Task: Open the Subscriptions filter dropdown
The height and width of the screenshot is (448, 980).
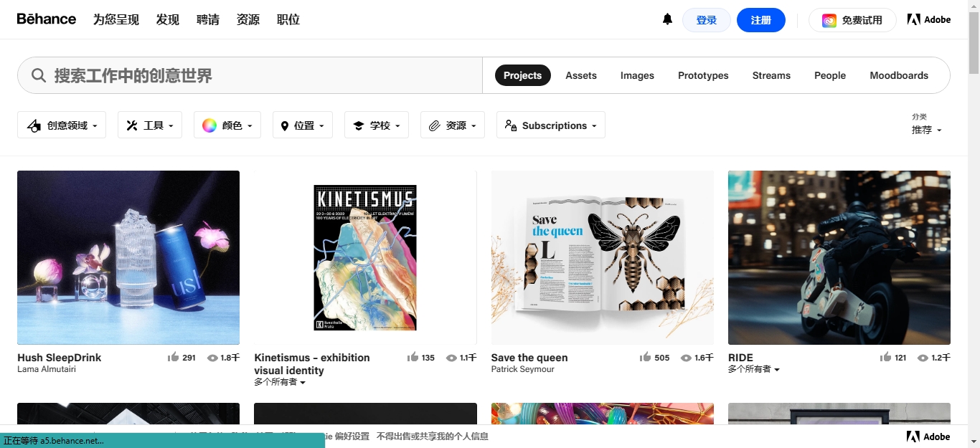Action: click(x=551, y=125)
